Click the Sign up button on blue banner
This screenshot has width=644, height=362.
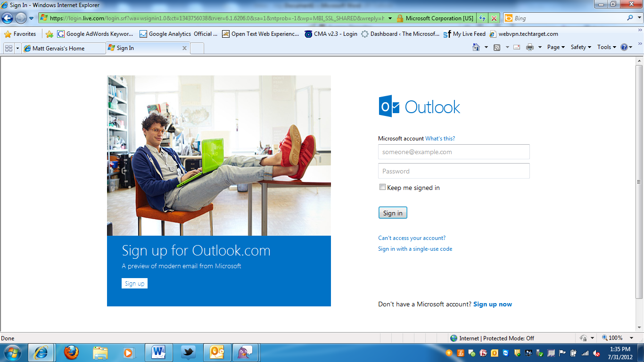pos(134,283)
